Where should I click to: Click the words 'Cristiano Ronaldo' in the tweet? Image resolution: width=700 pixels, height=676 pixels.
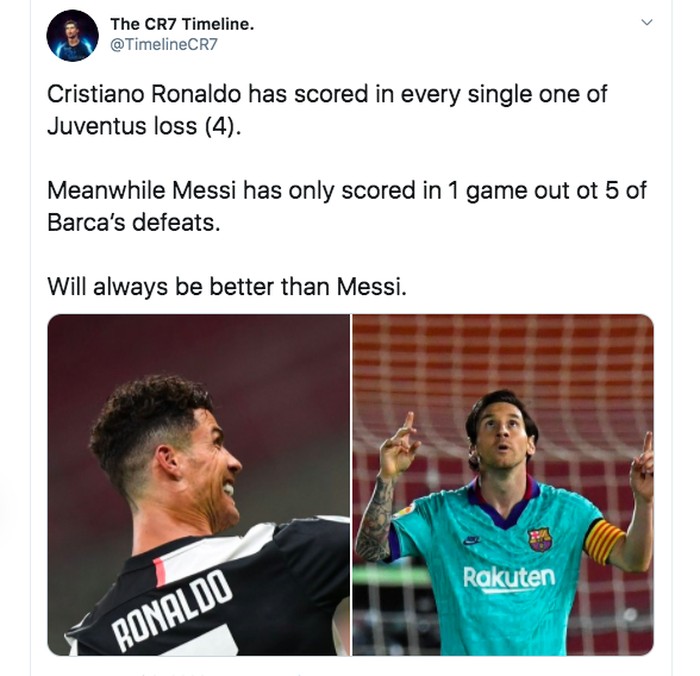[144, 94]
